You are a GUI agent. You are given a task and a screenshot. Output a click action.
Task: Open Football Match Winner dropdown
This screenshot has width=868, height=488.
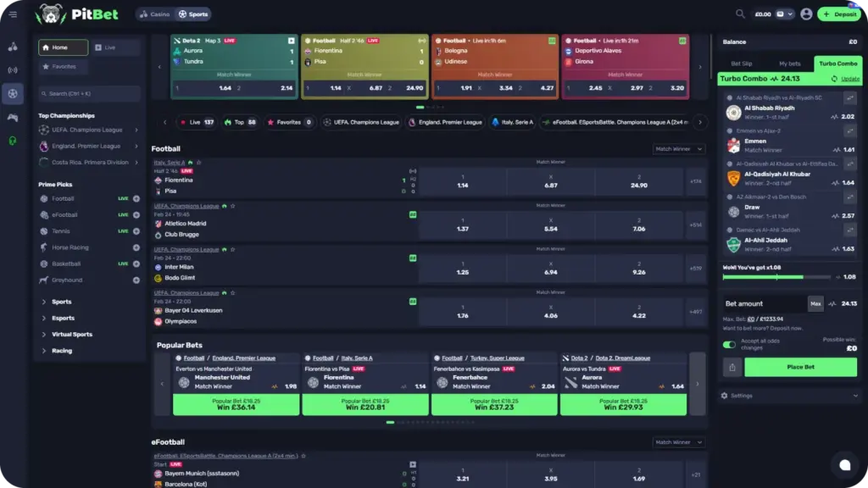tap(678, 149)
